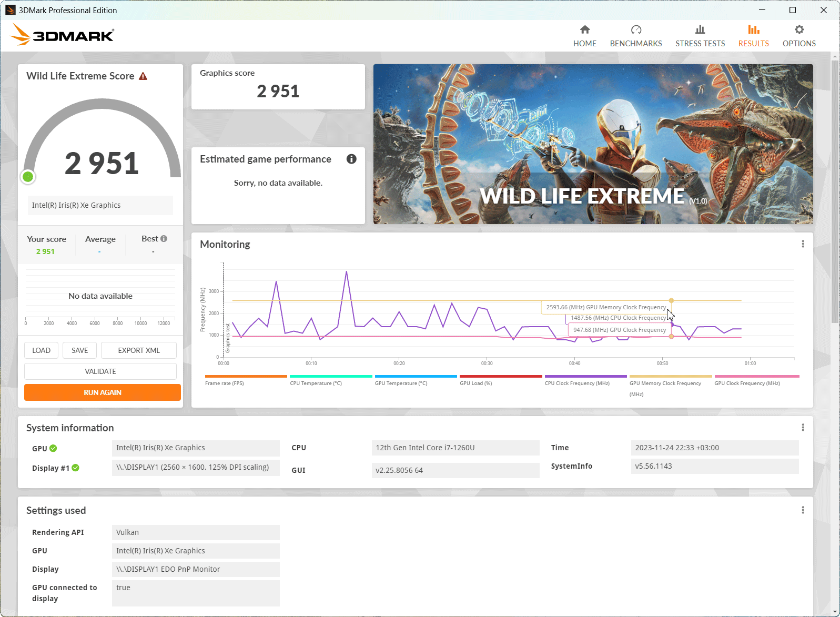
Task: Click the Wild Life Extreme banner image
Action: pos(593,144)
